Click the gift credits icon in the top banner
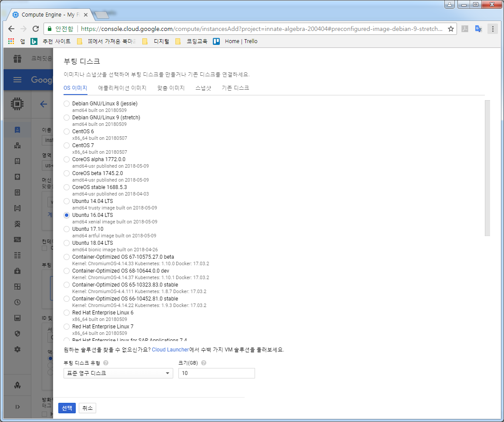This screenshot has width=504, height=422. click(x=17, y=58)
